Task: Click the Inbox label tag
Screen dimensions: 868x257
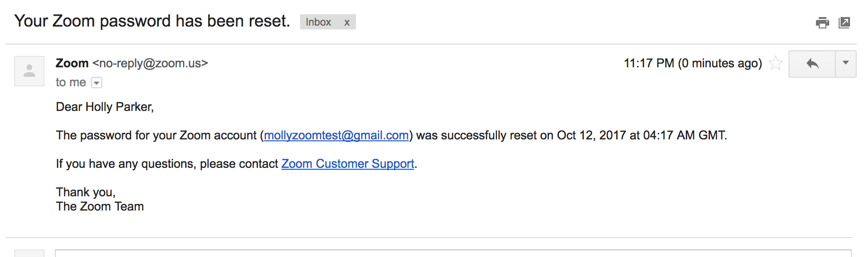Action: [x=318, y=22]
